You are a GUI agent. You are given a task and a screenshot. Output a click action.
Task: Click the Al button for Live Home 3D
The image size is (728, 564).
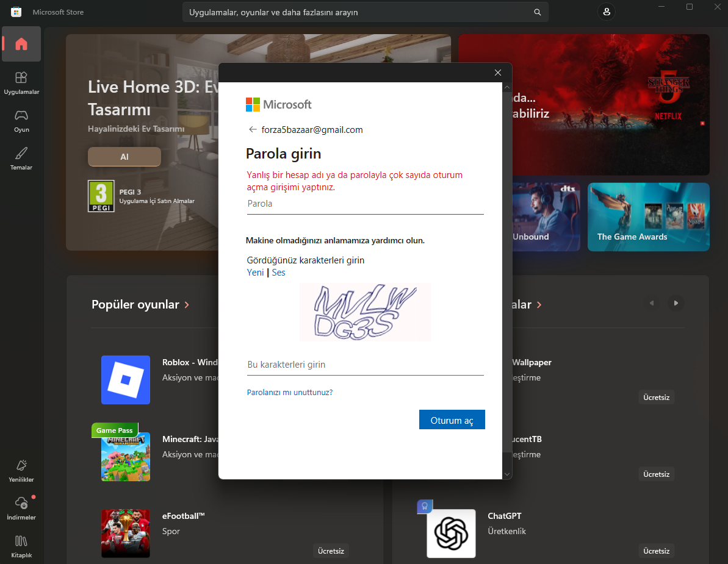[x=124, y=157]
